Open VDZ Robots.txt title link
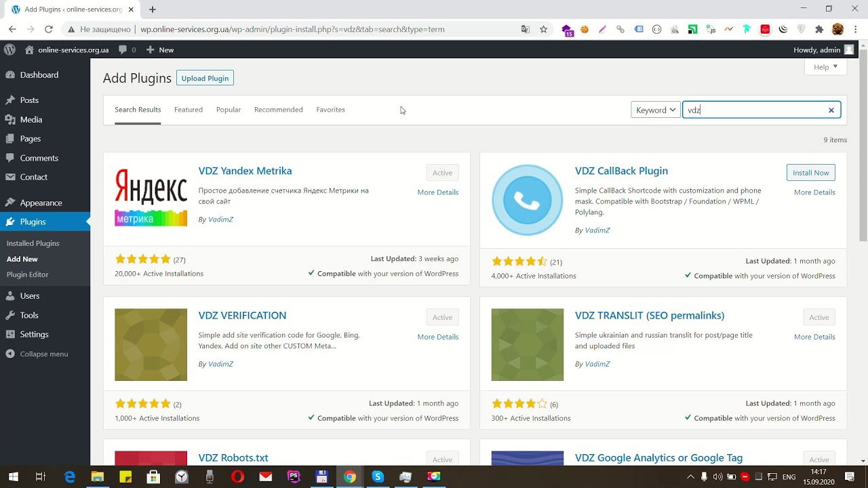868x488 pixels. [233, 458]
